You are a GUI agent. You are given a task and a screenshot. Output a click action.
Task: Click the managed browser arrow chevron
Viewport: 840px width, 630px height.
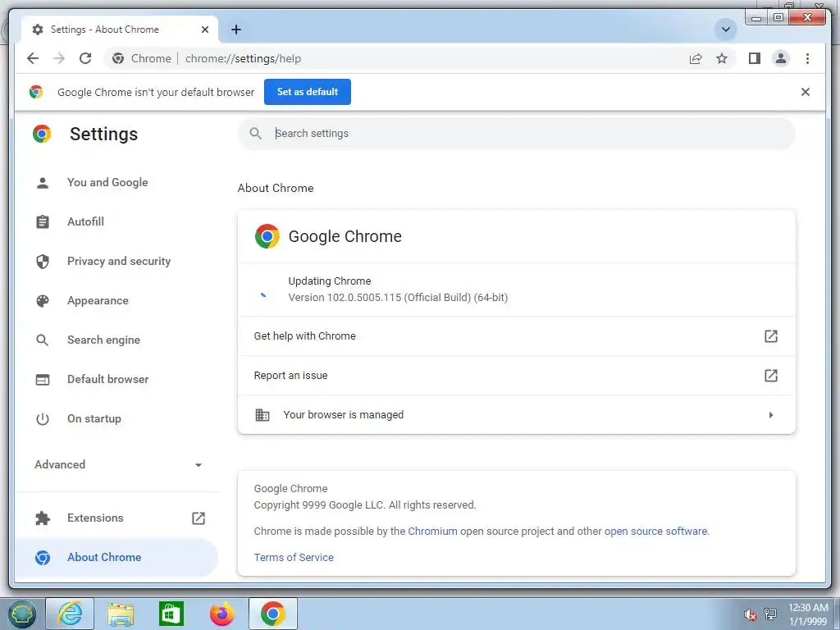tap(771, 414)
